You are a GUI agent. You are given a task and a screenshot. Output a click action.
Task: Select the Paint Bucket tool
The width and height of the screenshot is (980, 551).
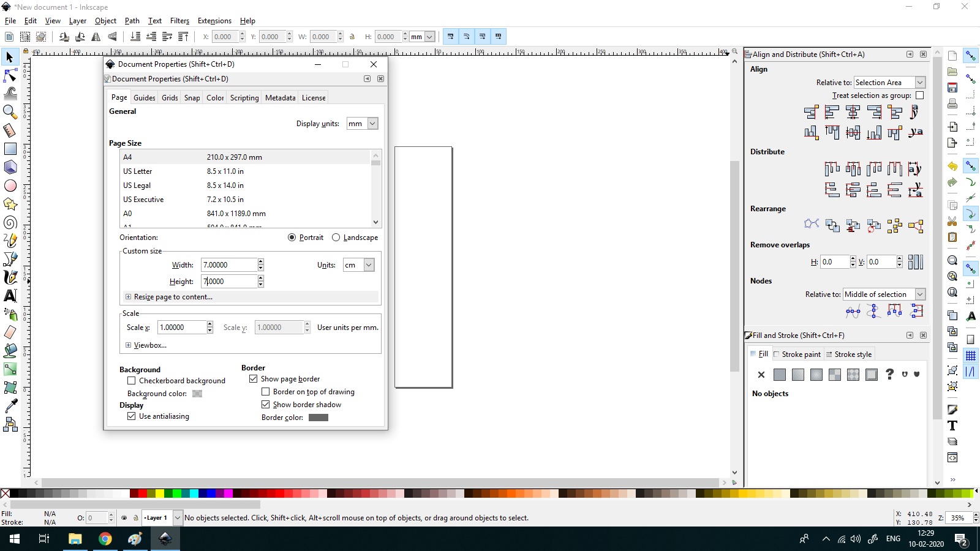click(10, 351)
